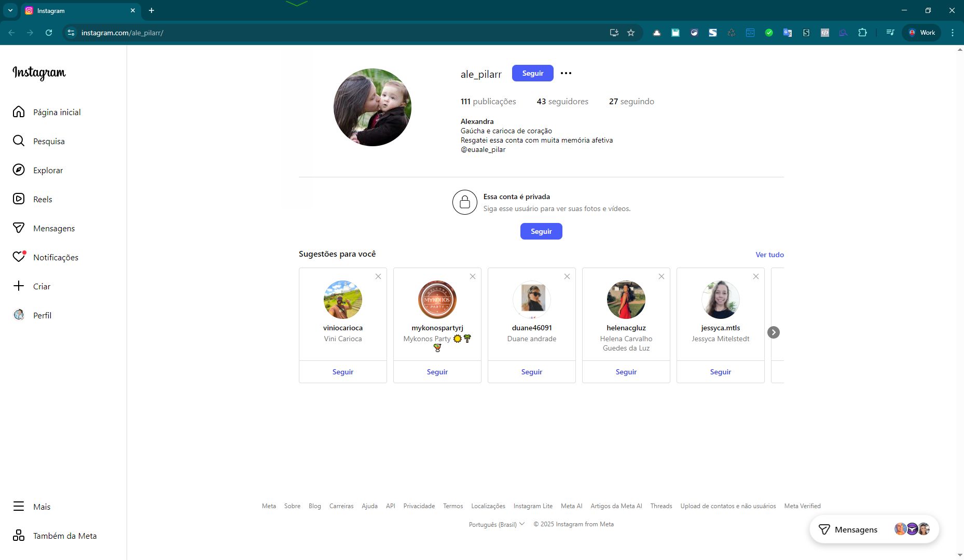Open Meta Verified footer link

coord(803,506)
